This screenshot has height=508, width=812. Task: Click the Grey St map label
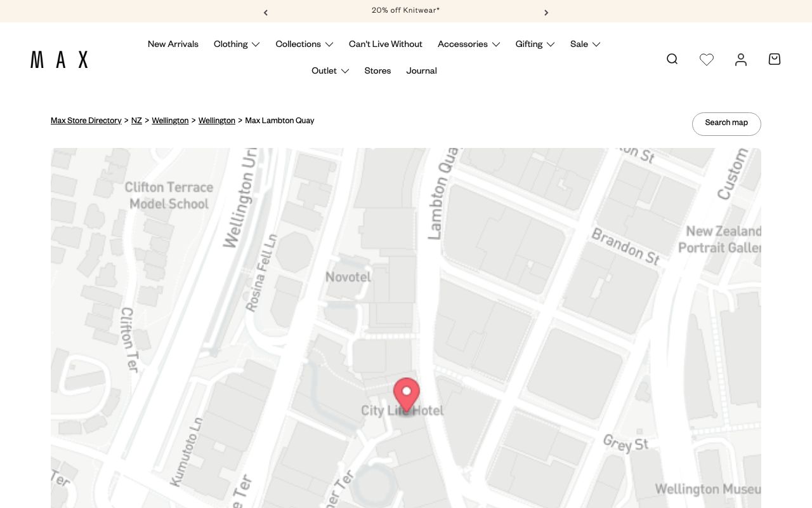tap(626, 443)
